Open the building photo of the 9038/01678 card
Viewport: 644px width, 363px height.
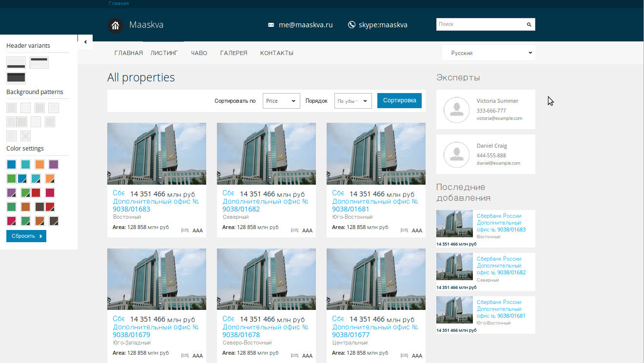[266, 279]
